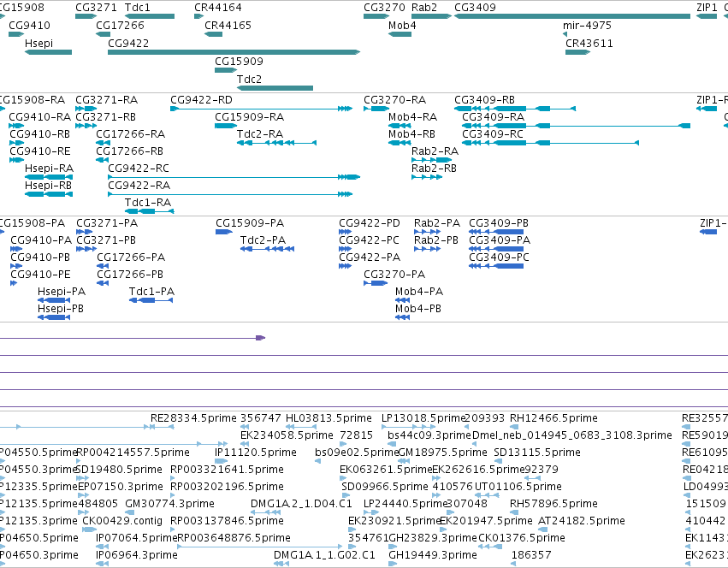
Task: Select protein CG9422-PA
Action: (x=369, y=257)
